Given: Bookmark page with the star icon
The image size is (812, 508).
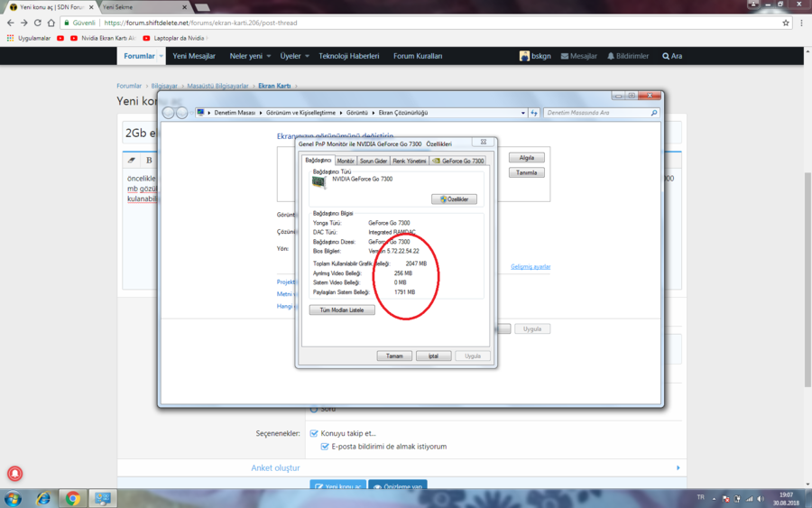Looking at the screenshot, I should point(786,23).
